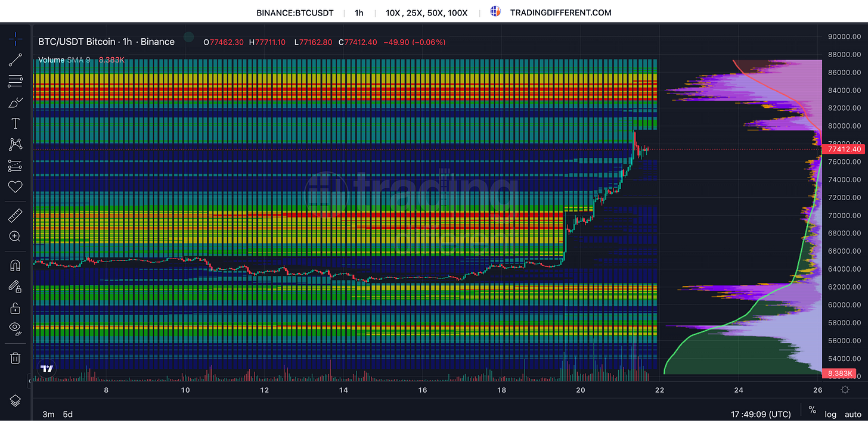
Task: Click the −49.90 (−0.06%) change value
Action: click(x=414, y=42)
